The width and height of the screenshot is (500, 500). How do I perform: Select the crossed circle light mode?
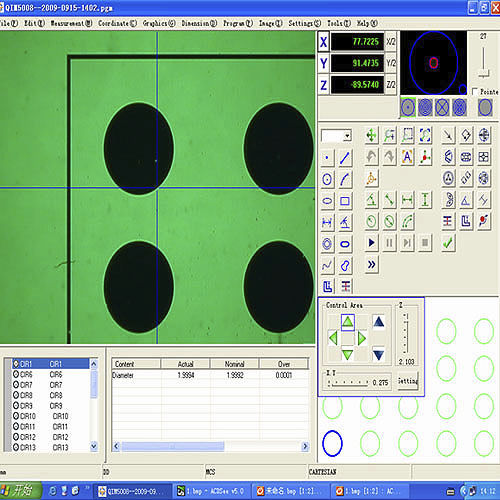(442, 108)
